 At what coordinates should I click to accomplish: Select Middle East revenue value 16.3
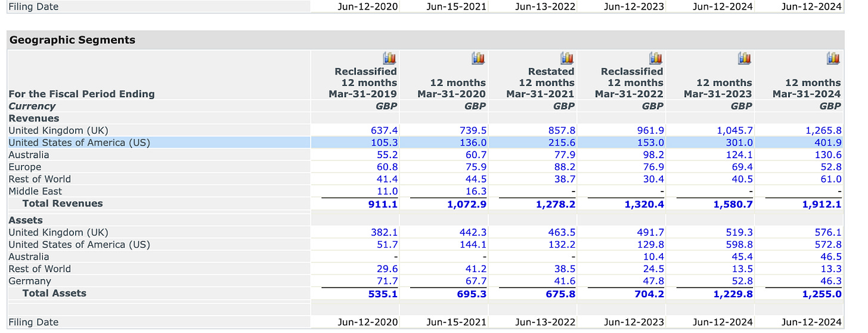tap(475, 192)
